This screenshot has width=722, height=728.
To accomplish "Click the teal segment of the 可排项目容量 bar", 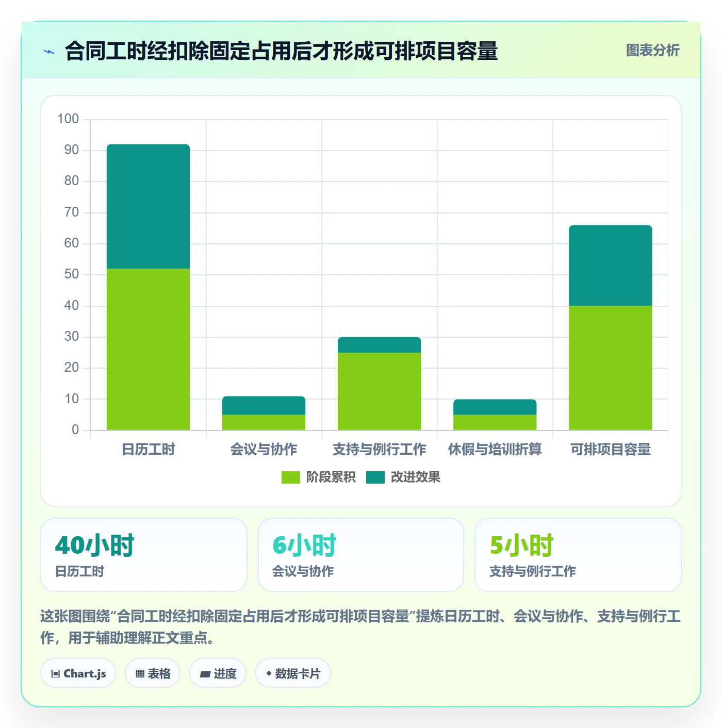I will pos(610,266).
